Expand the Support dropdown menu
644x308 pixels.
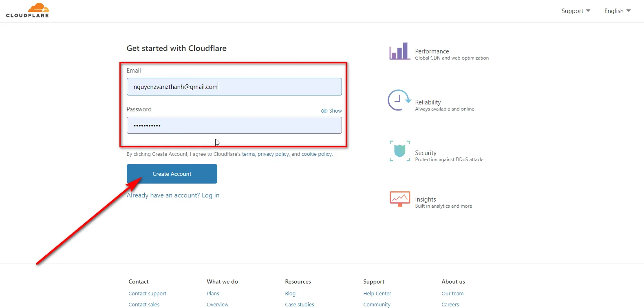575,11
